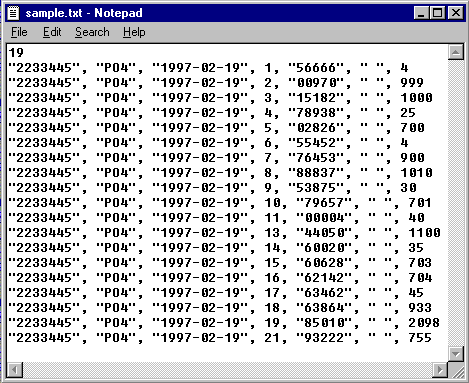Place cursor after first line 19
This screenshot has width=469, height=383.
(x=24, y=53)
